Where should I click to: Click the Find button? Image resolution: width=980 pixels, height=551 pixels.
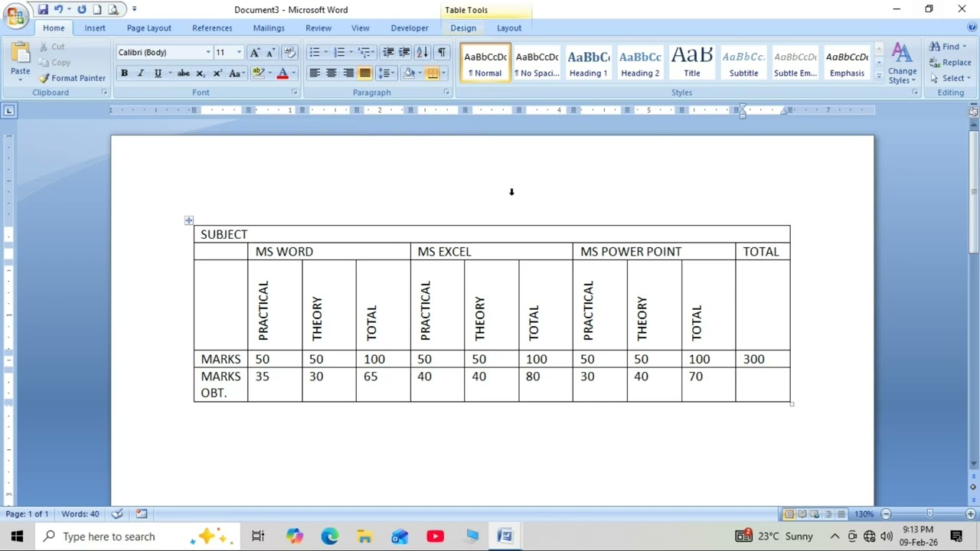point(948,47)
